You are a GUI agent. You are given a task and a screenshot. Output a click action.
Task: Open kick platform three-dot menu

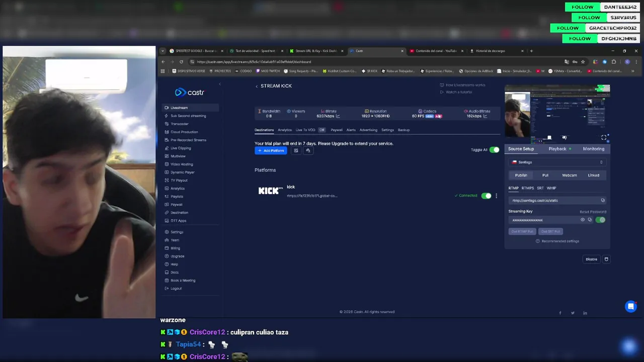[x=496, y=196]
